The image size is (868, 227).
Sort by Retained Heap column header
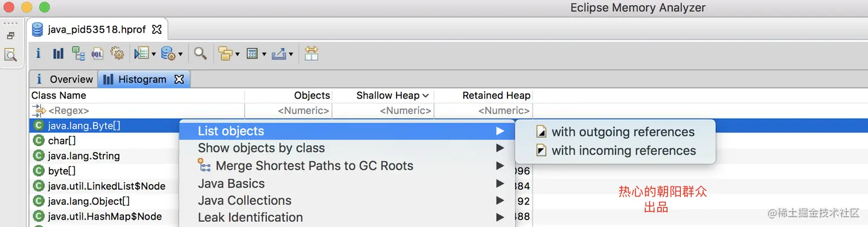click(483, 95)
